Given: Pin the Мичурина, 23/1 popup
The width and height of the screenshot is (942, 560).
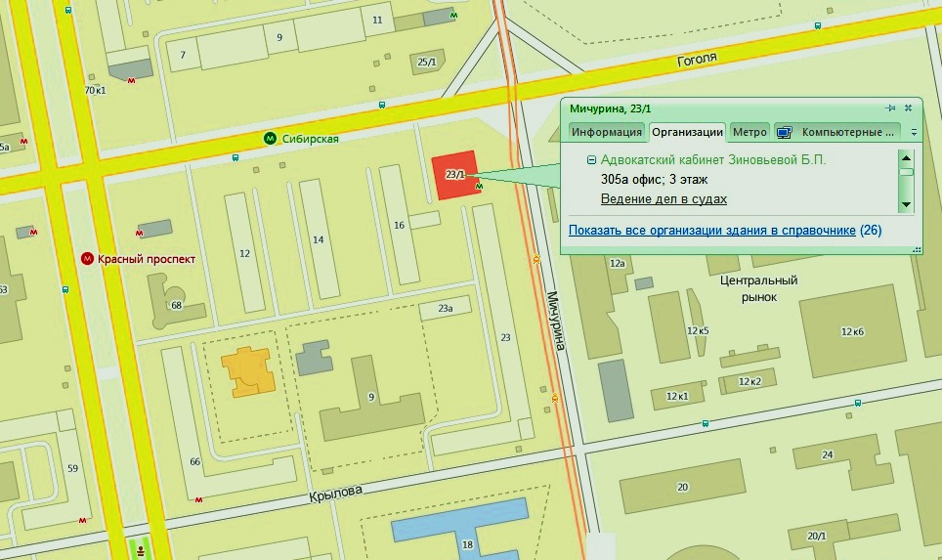Looking at the screenshot, I should click(889, 108).
